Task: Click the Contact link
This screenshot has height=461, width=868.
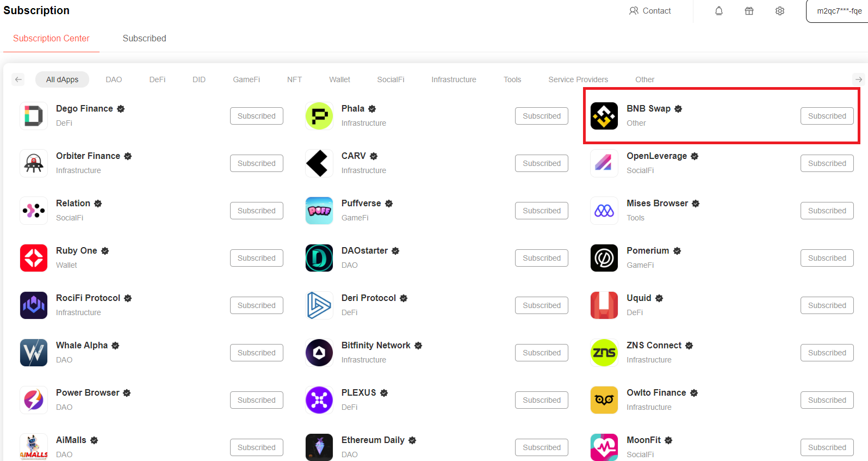Action: pyautogui.click(x=650, y=11)
